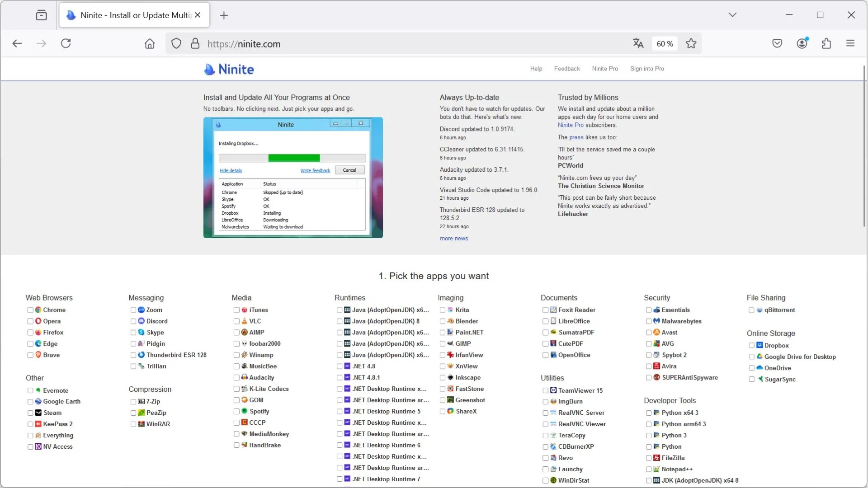Open the Help menu link

point(536,69)
